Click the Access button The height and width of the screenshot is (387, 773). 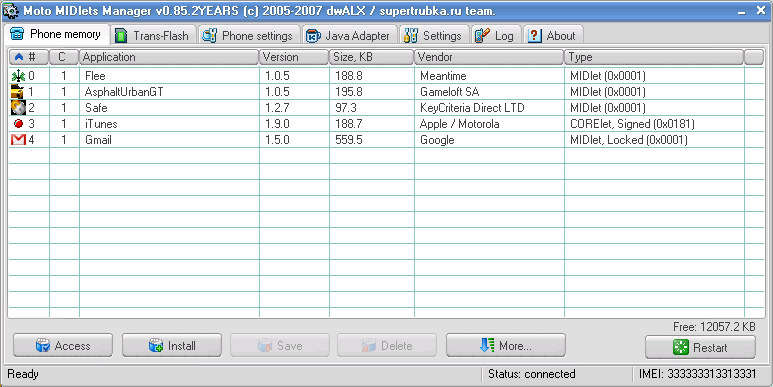[63, 346]
